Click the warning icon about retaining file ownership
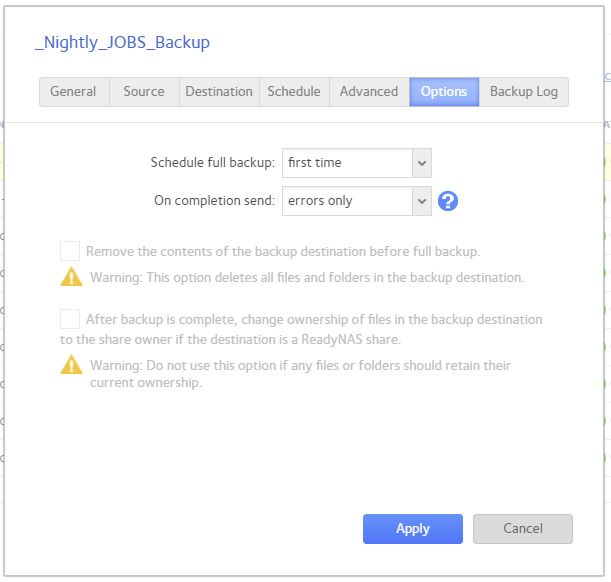611x582 pixels. (x=71, y=365)
